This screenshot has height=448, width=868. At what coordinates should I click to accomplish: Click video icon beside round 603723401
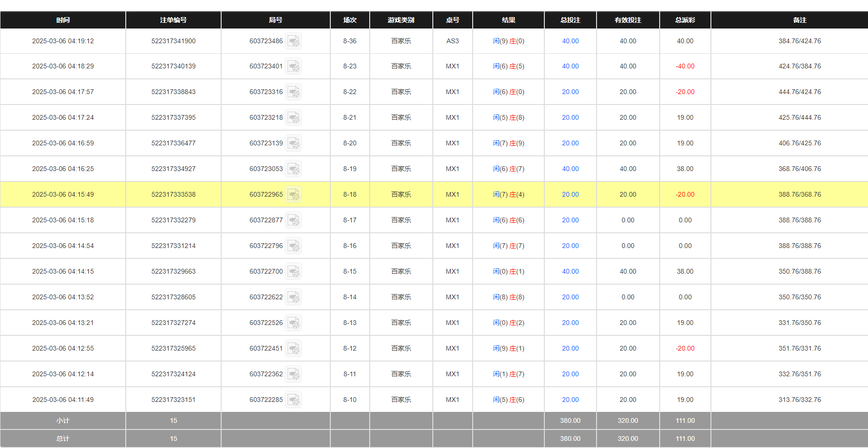coord(293,67)
